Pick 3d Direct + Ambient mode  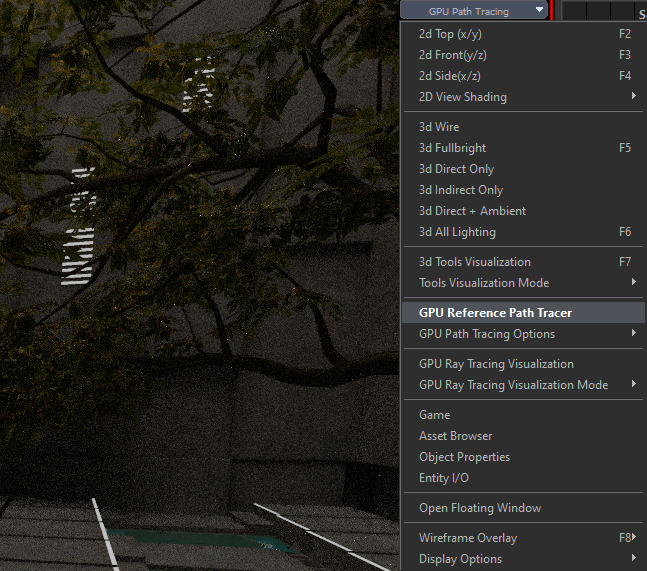point(523,211)
